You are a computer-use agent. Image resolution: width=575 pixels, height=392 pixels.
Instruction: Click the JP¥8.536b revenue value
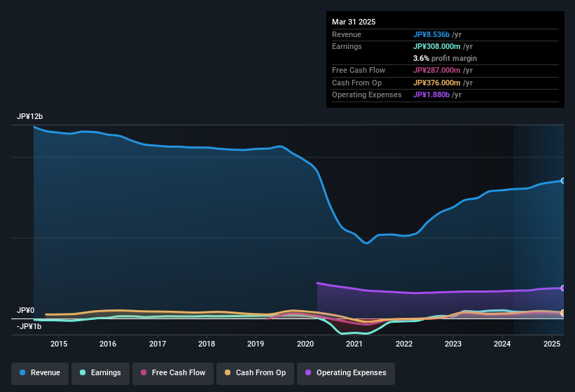431,34
